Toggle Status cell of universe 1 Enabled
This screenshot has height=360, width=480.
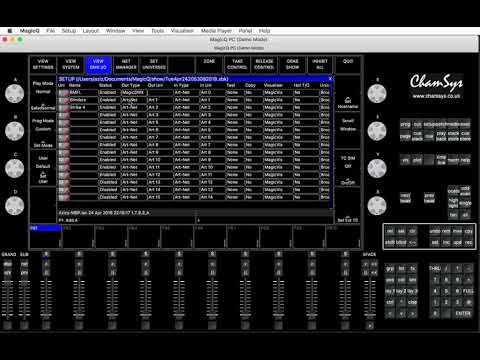pyautogui.click(x=108, y=92)
